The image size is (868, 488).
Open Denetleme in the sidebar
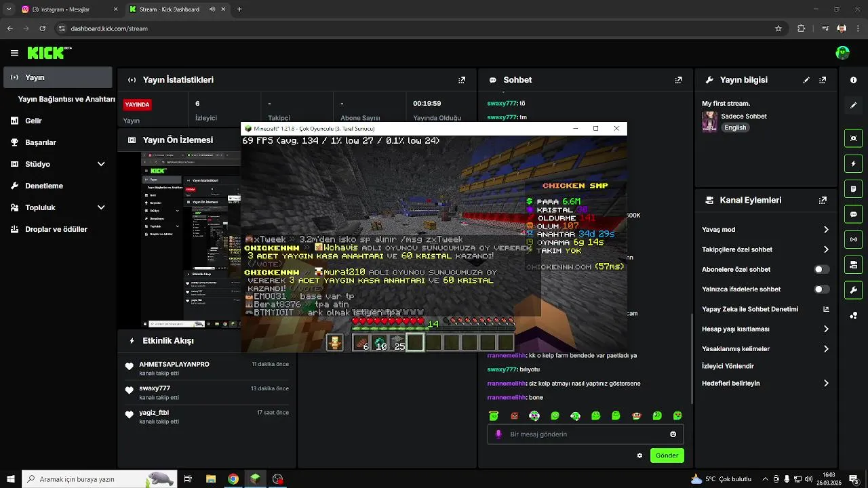click(44, 186)
